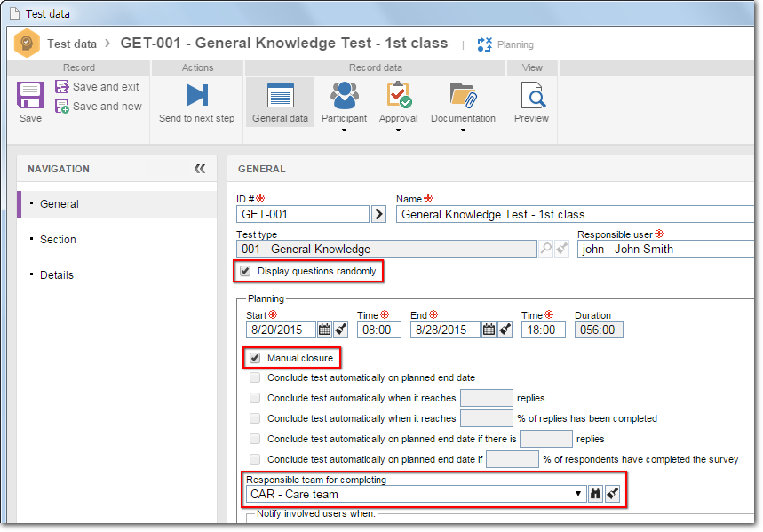Click the Name input field

(576, 214)
